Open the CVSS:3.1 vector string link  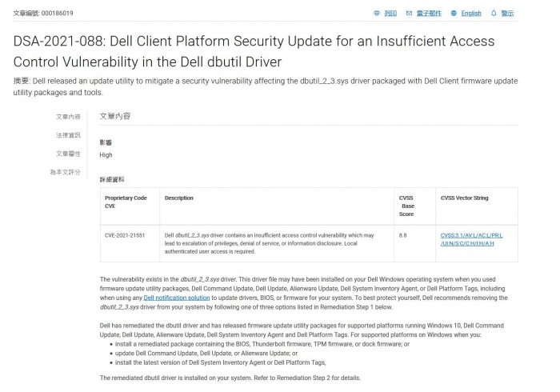(x=471, y=239)
